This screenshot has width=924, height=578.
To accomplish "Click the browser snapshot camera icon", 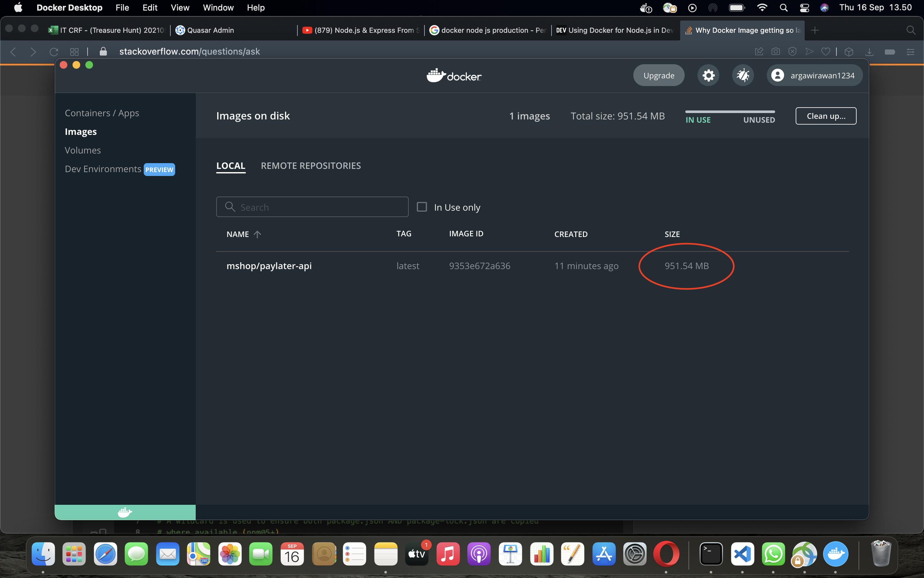I will point(775,52).
